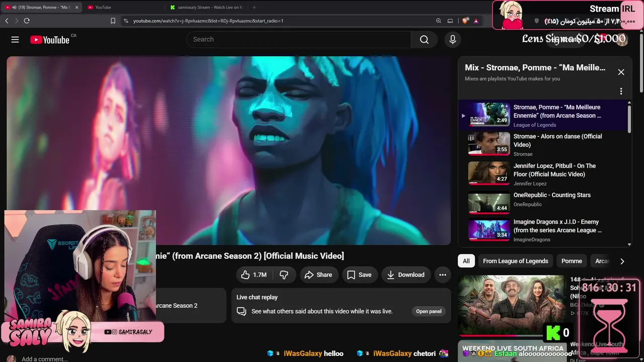
Task: Go back using the browser back arrow
Action: pos(7,21)
